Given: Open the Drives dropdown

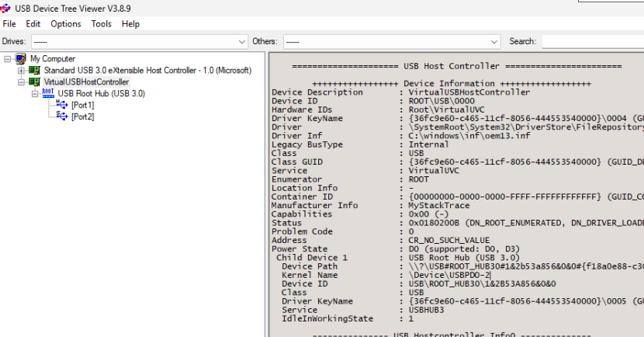Looking at the screenshot, I should click(241, 41).
